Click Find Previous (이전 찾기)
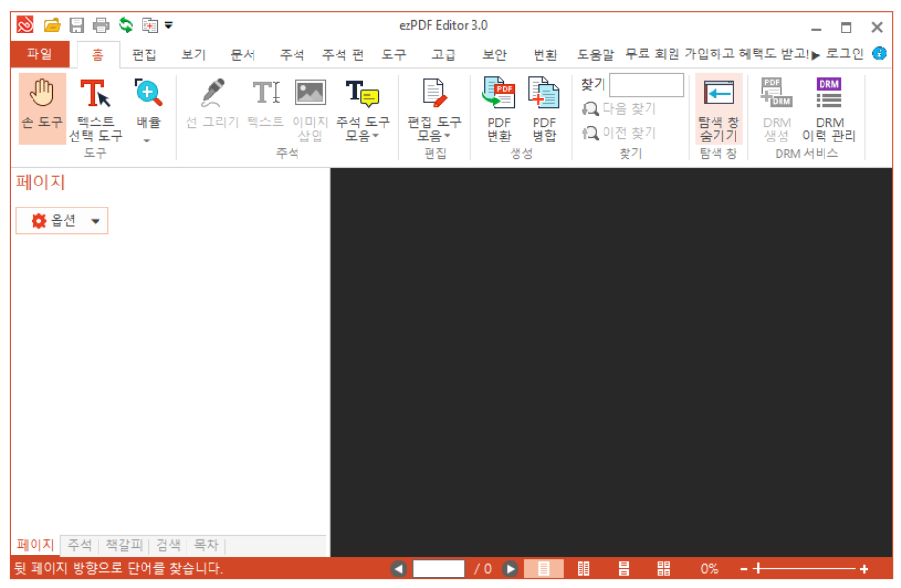Image resolution: width=901 pixels, height=588 pixels. (x=619, y=133)
